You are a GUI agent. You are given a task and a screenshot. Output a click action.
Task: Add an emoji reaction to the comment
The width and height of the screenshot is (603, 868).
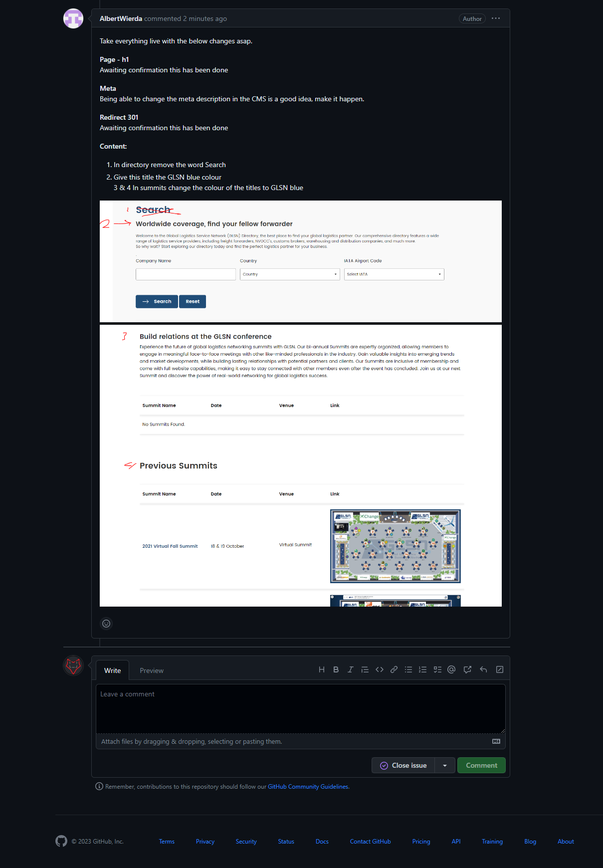[x=106, y=624]
